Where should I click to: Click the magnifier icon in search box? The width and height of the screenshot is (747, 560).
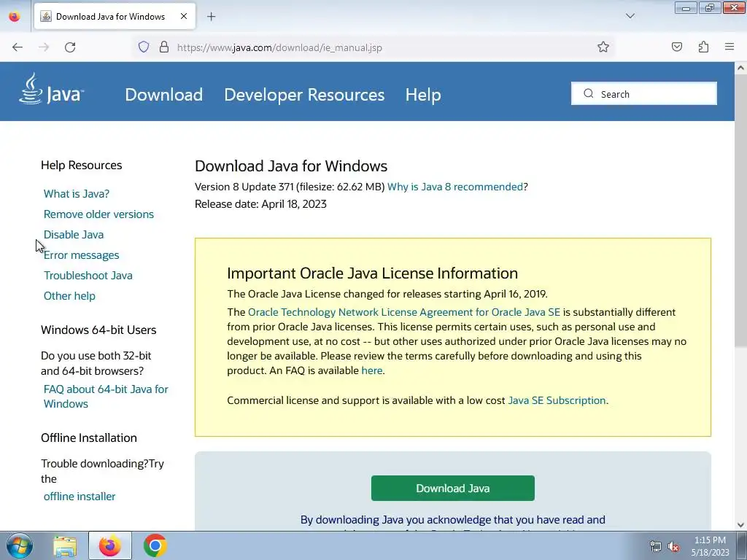coord(589,94)
